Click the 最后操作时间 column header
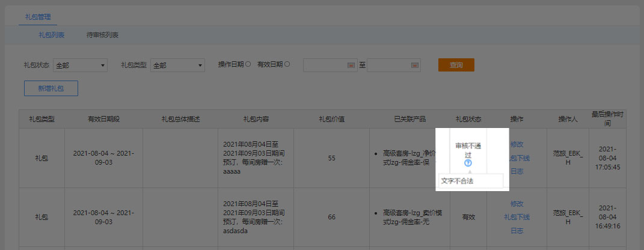 (x=607, y=118)
